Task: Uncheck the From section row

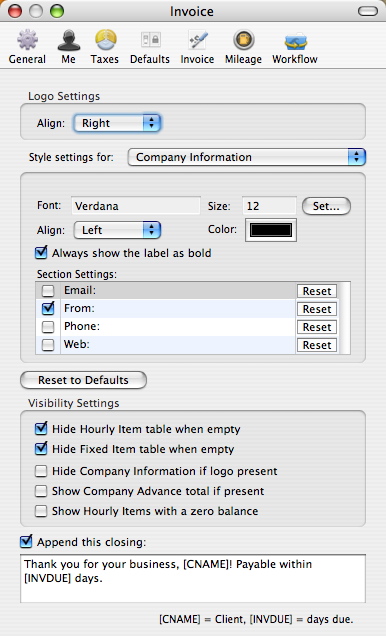Action: [x=48, y=308]
